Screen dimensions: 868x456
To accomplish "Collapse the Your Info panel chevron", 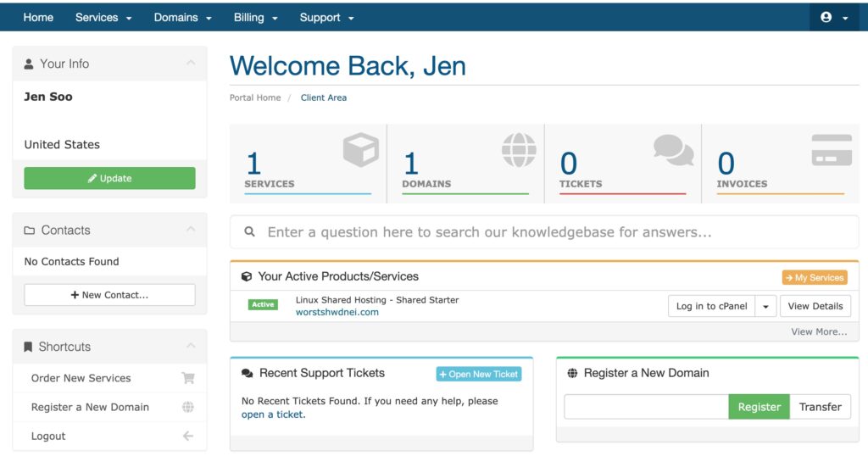I will pyautogui.click(x=191, y=63).
